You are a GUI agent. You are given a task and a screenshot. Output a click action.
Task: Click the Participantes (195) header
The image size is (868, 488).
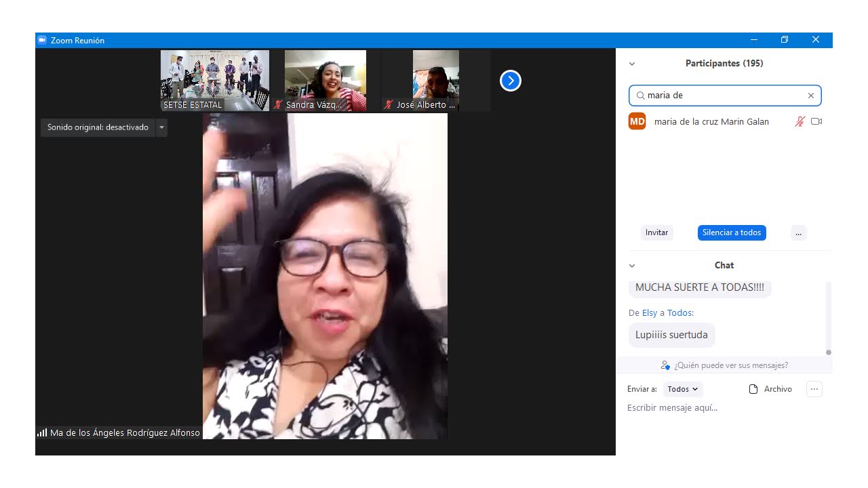click(x=724, y=63)
